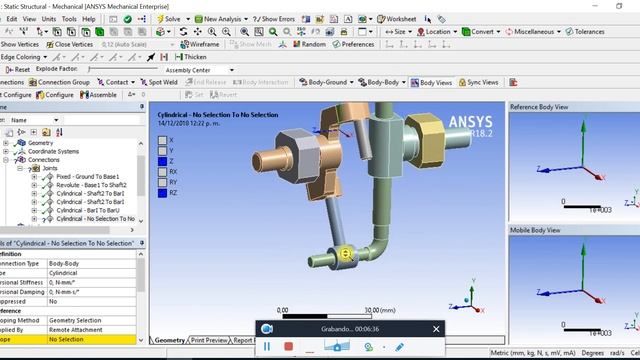Toggle Wireframe display mode

point(200,44)
